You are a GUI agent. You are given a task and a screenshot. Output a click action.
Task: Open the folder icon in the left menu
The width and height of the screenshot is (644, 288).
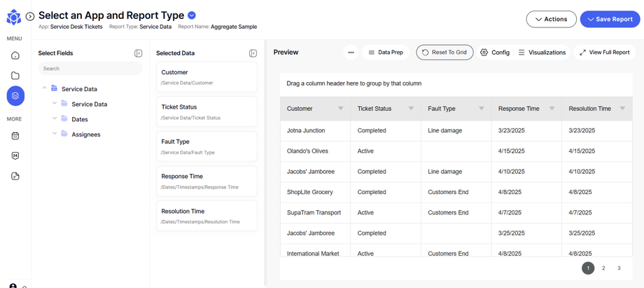click(15, 76)
